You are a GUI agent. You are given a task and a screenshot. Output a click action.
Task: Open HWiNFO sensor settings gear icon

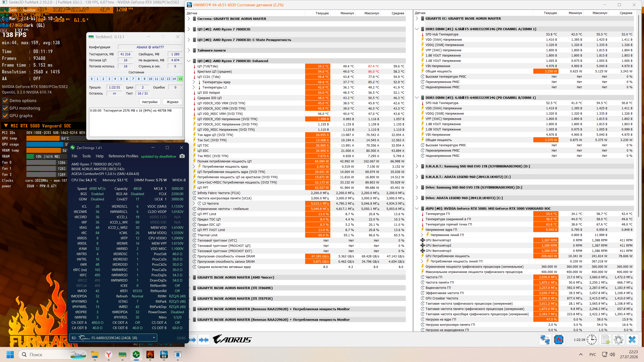619,340
